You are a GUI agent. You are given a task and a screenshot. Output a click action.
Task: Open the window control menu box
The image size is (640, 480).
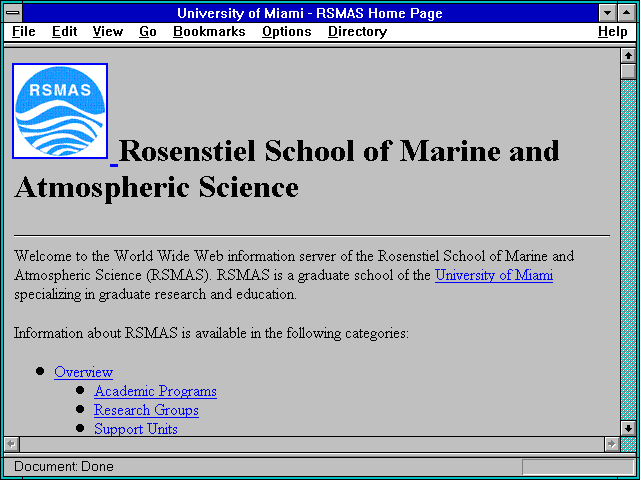pyautogui.click(x=13, y=13)
